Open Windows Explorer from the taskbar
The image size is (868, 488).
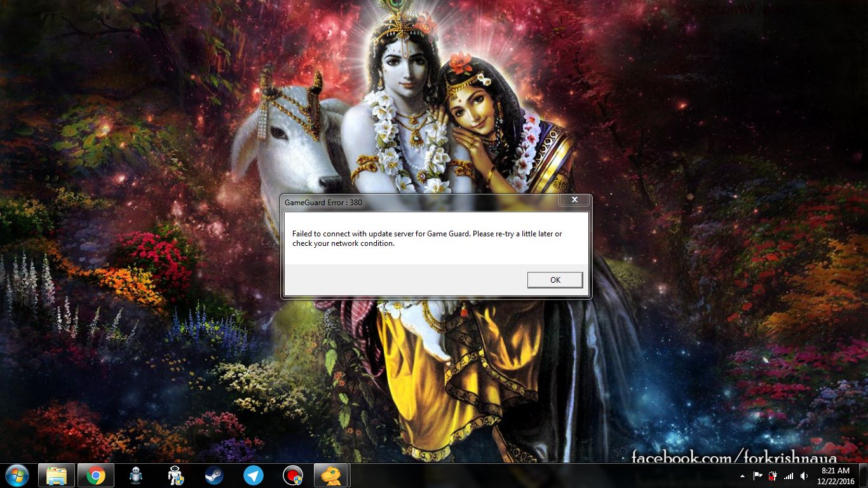[57, 475]
